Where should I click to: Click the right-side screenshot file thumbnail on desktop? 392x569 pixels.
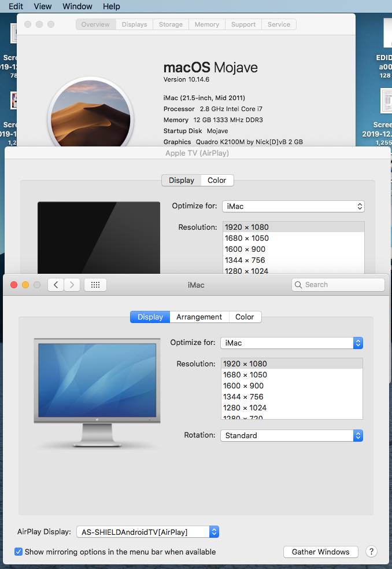coord(386,101)
